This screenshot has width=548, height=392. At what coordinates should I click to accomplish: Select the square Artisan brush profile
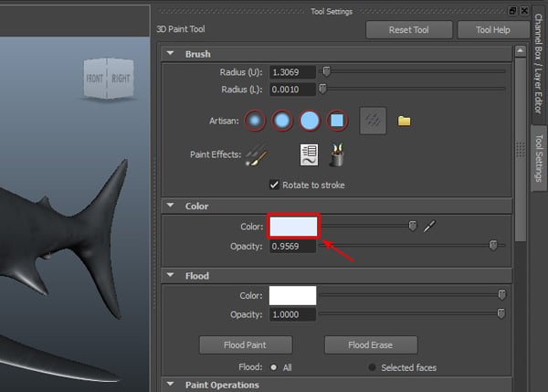click(x=337, y=120)
